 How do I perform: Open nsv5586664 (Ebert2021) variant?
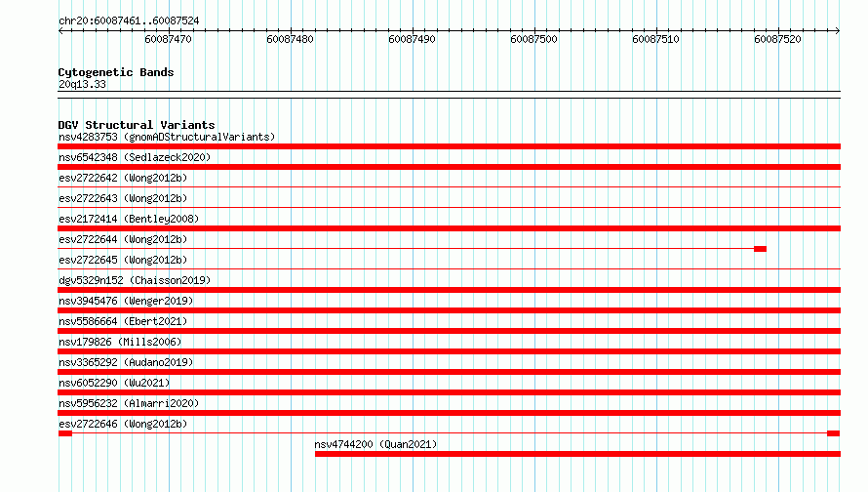point(123,321)
